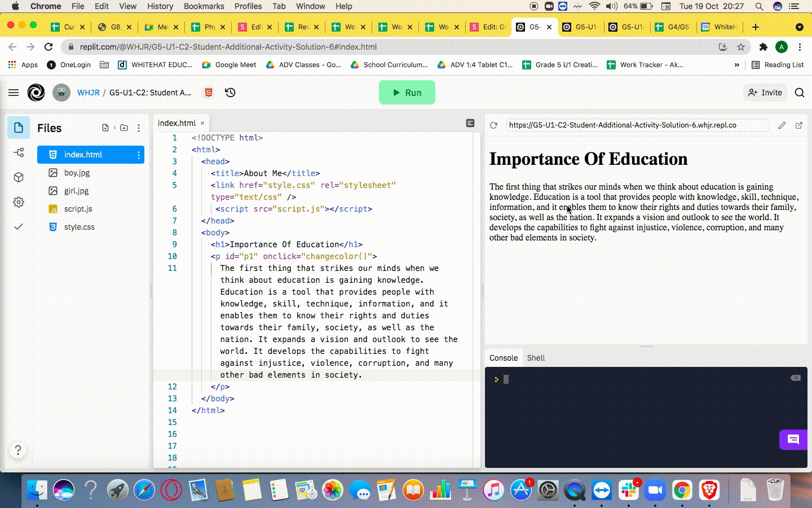Click the help question mark button
The width and height of the screenshot is (812, 508).
click(x=18, y=450)
